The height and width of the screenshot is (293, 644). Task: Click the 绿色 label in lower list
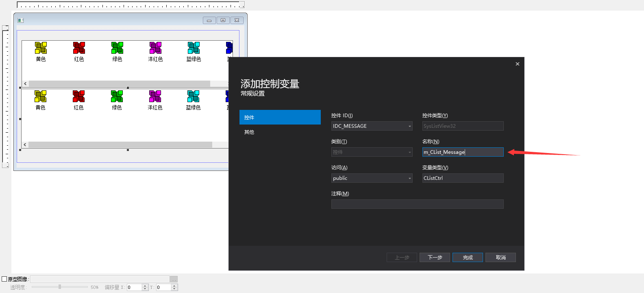pos(117,108)
